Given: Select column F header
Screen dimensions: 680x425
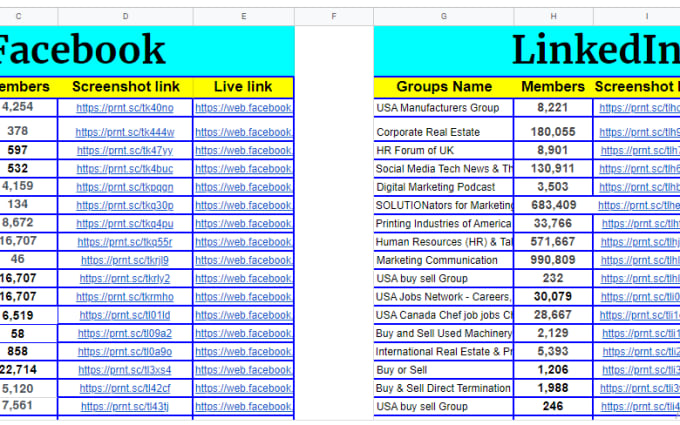Looking at the screenshot, I should pyautogui.click(x=334, y=16).
